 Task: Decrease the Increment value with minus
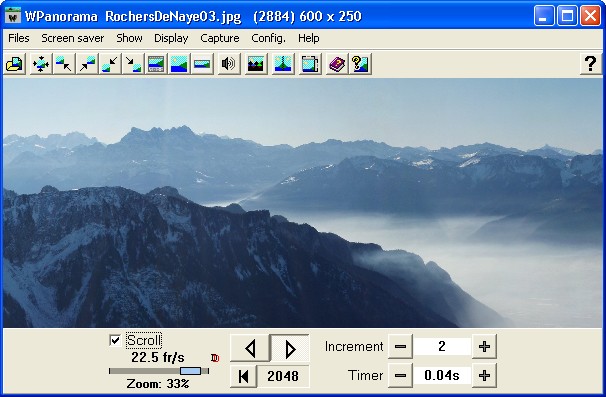point(400,346)
